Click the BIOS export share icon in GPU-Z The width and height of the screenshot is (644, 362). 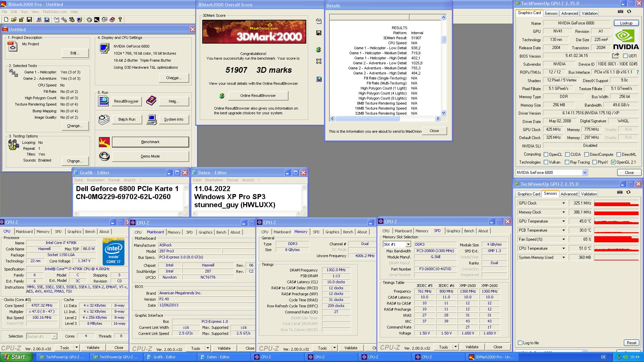[x=615, y=56]
